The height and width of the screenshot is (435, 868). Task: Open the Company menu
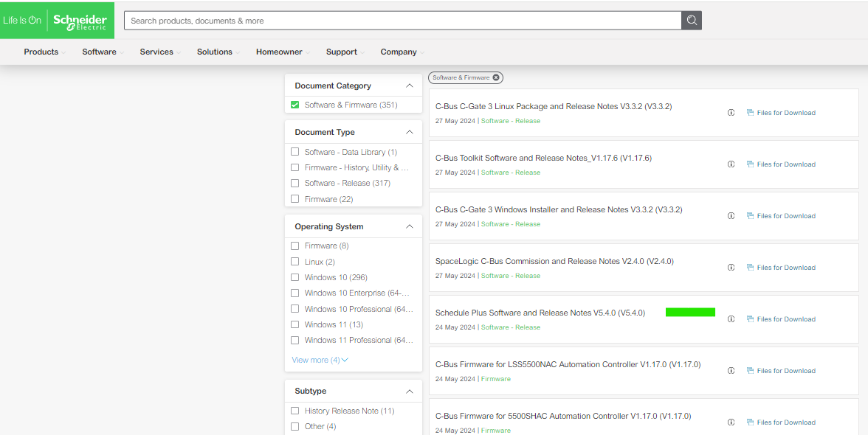(402, 52)
